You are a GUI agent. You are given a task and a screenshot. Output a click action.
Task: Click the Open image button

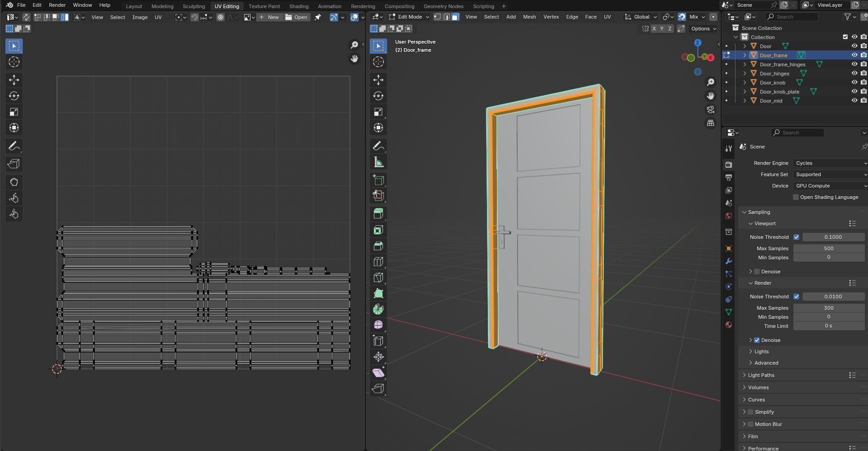pyautogui.click(x=296, y=17)
